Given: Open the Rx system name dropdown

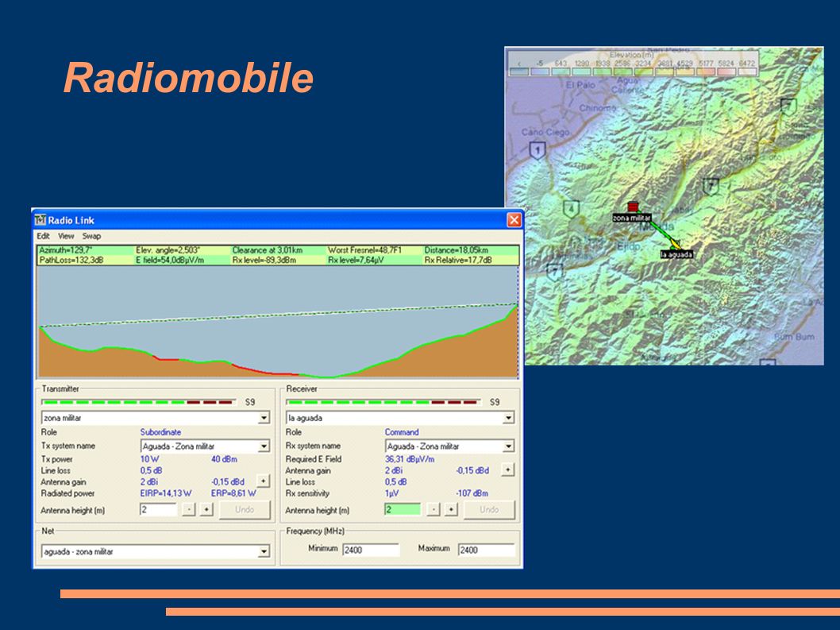Looking at the screenshot, I should [x=508, y=446].
